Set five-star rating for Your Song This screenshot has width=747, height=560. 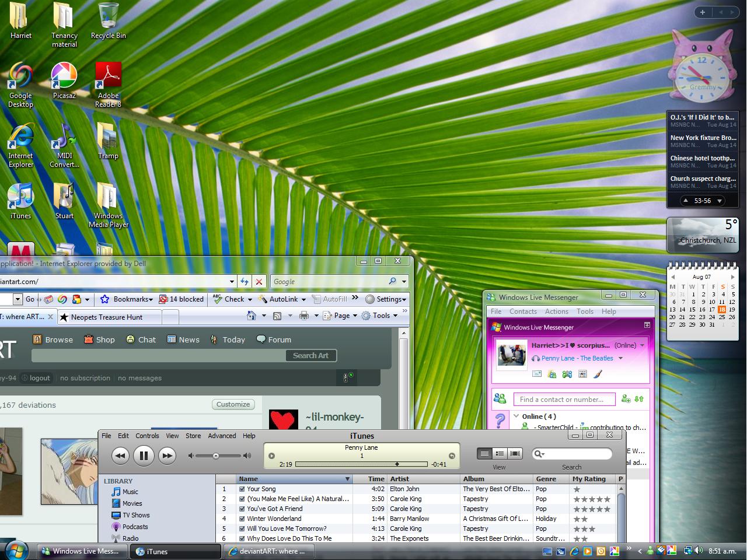click(607, 489)
